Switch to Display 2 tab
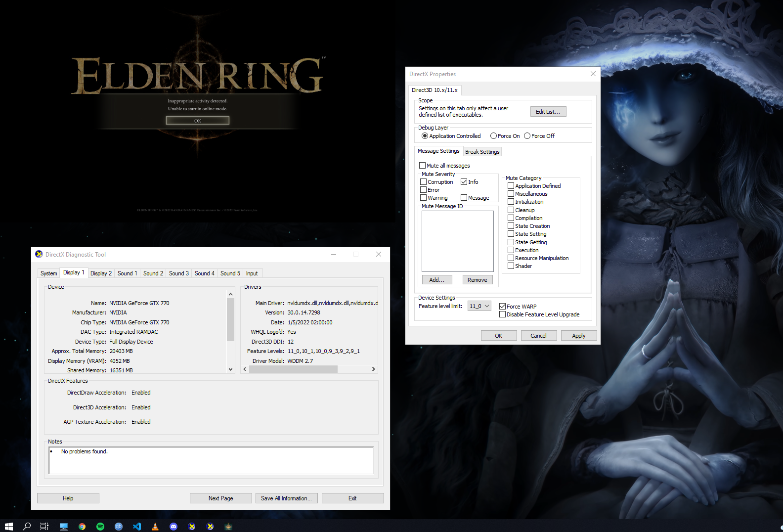 (x=101, y=273)
